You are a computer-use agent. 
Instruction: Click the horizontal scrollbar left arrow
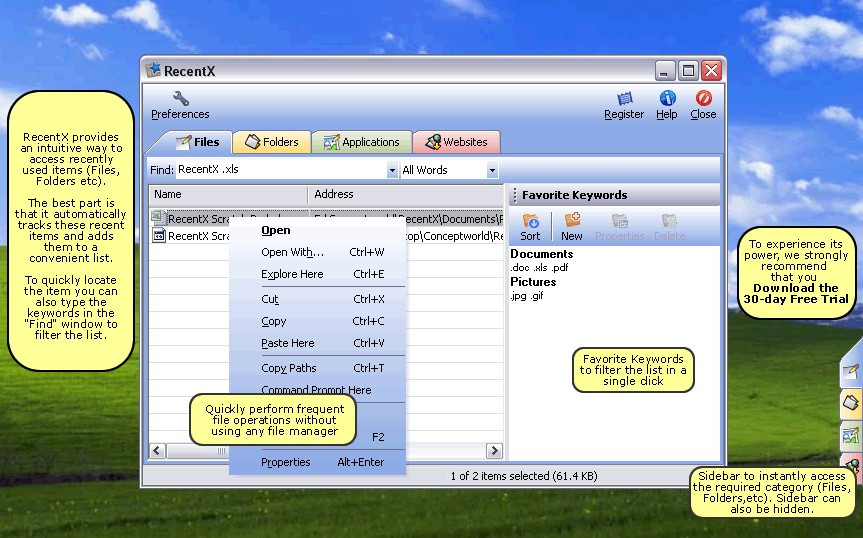pos(157,451)
